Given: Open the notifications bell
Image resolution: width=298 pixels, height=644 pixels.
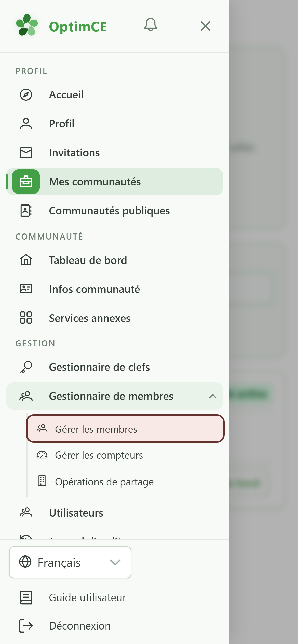Looking at the screenshot, I should [x=151, y=25].
